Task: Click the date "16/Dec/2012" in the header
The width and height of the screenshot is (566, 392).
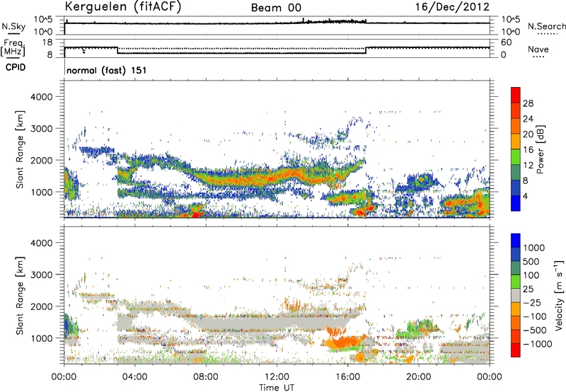Action: pyautogui.click(x=452, y=7)
